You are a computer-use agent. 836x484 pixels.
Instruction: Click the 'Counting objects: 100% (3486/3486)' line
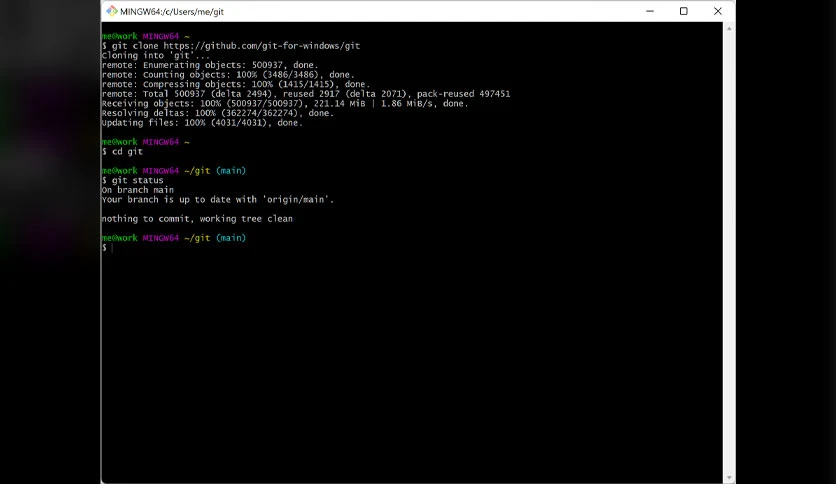pyautogui.click(x=228, y=75)
